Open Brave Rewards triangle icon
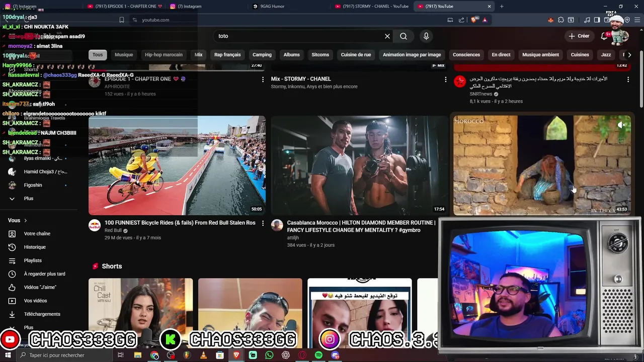This screenshot has width=644, height=362. coord(485,20)
